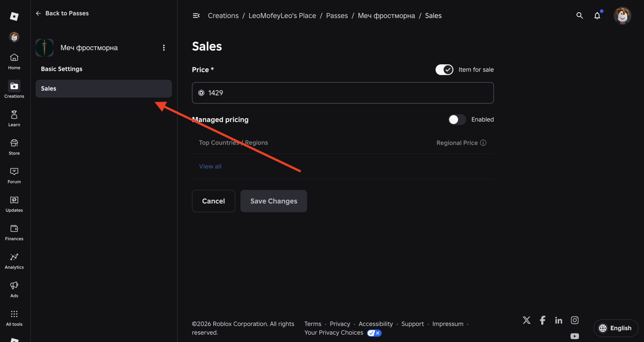Open the three-dot menu for Меч фростморна
This screenshot has width=644, height=342.
pyautogui.click(x=164, y=48)
